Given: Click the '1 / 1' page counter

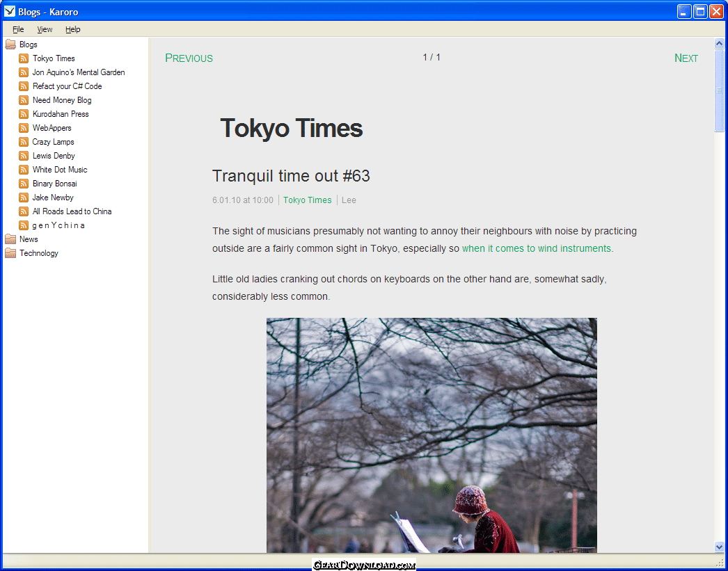Looking at the screenshot, I should [x=432, y=57].
